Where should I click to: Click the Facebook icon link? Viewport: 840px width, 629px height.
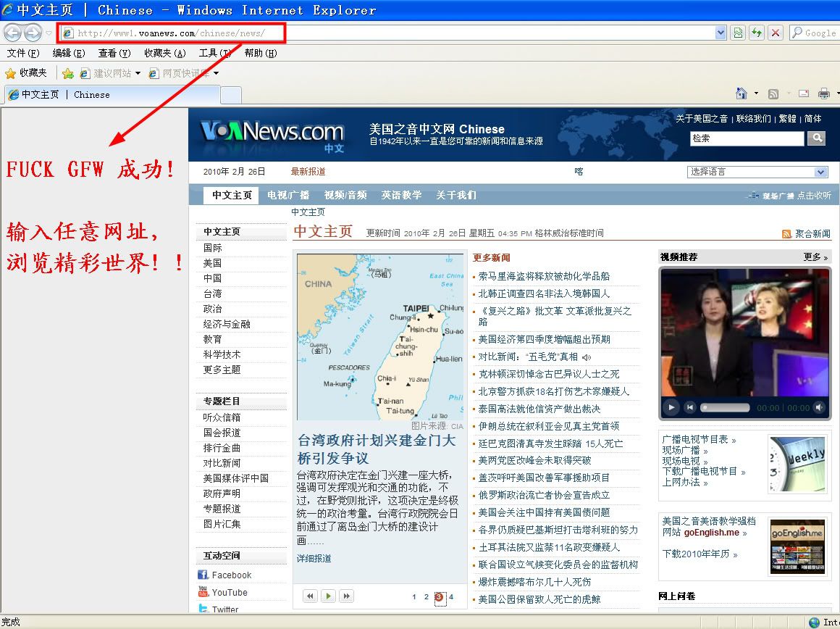[203, 575]
